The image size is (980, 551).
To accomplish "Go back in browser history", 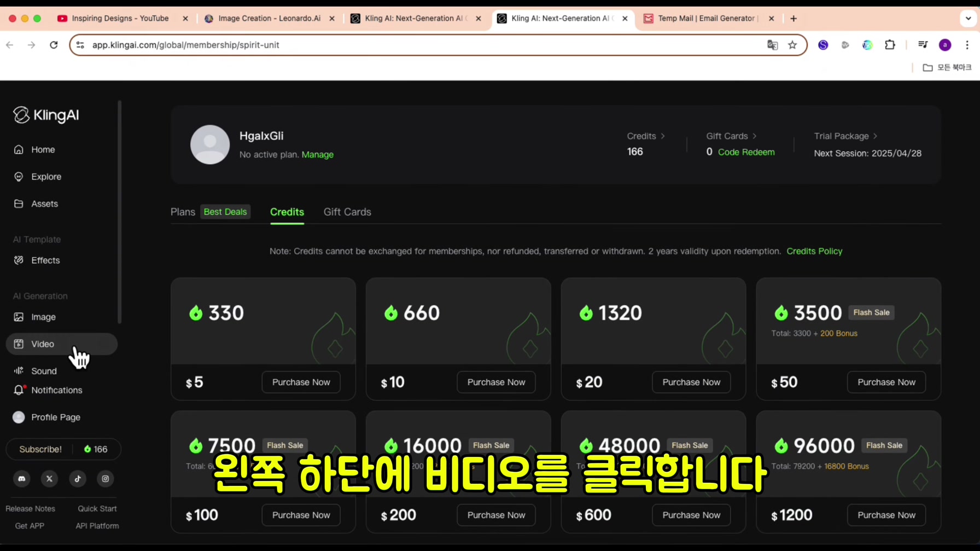I will (10, 45).
